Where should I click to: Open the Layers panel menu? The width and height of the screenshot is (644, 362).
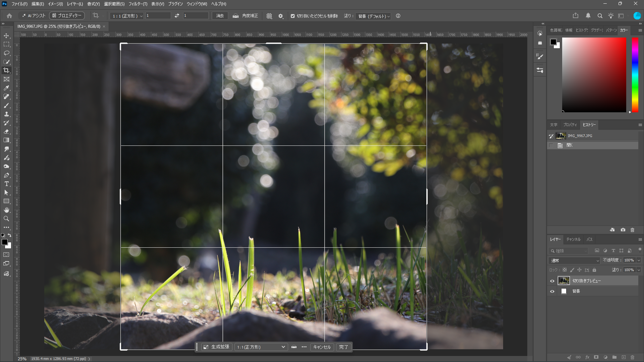[x=640, y=239]
